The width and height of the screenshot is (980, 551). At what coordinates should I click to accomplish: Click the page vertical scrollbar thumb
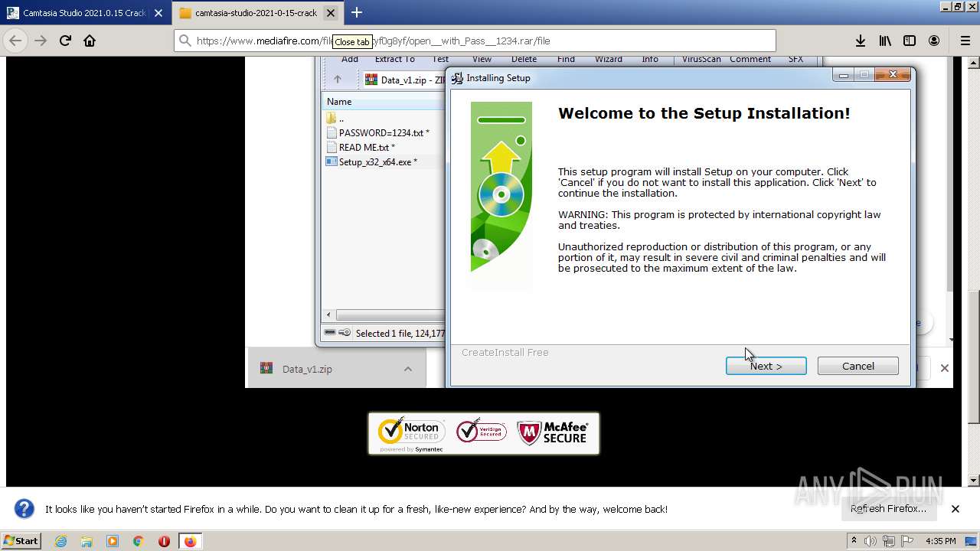tap(974, 357)
